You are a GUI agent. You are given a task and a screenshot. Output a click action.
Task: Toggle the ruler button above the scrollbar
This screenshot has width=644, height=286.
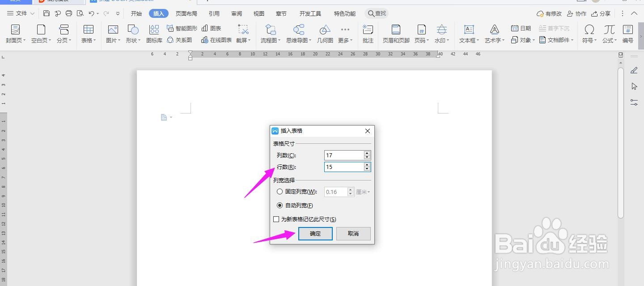(x=621, y=55)
